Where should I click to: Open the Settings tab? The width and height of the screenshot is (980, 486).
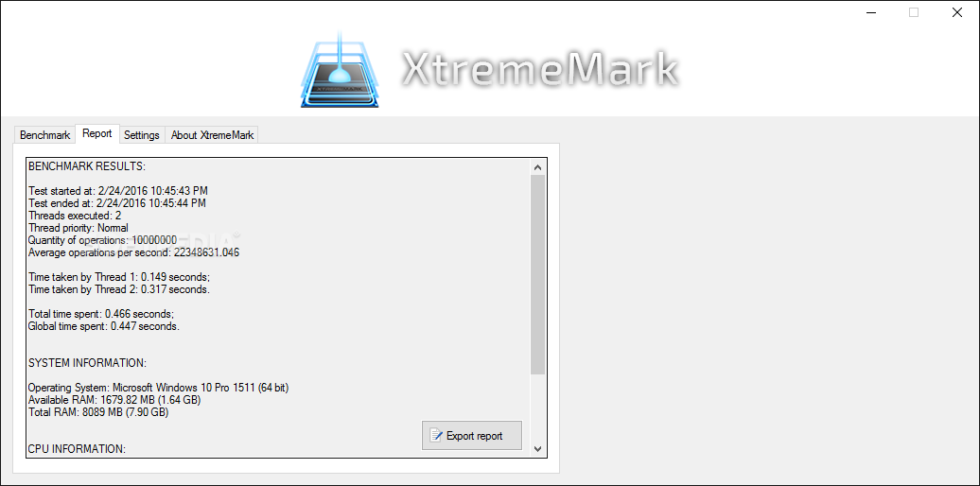click(141, 135)
